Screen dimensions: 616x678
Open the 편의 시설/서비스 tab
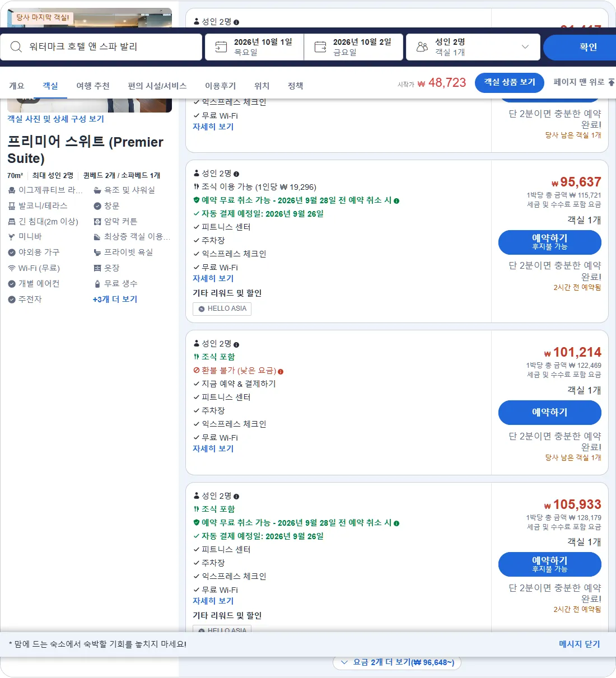157,86
